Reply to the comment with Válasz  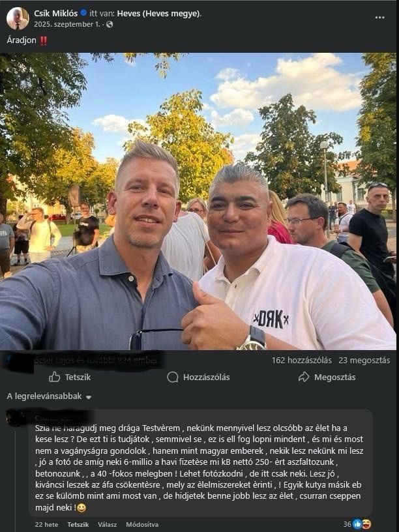(107, 525)
